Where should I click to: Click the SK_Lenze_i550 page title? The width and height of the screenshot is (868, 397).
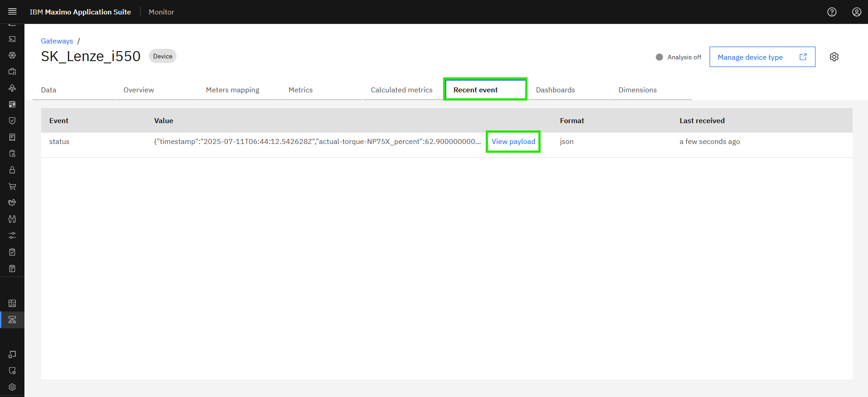(91, 56)
